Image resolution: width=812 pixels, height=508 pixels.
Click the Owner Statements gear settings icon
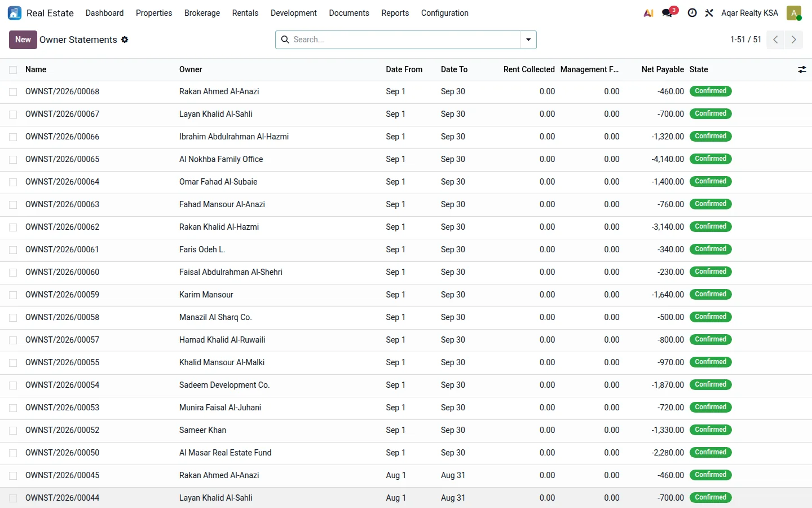125,40
